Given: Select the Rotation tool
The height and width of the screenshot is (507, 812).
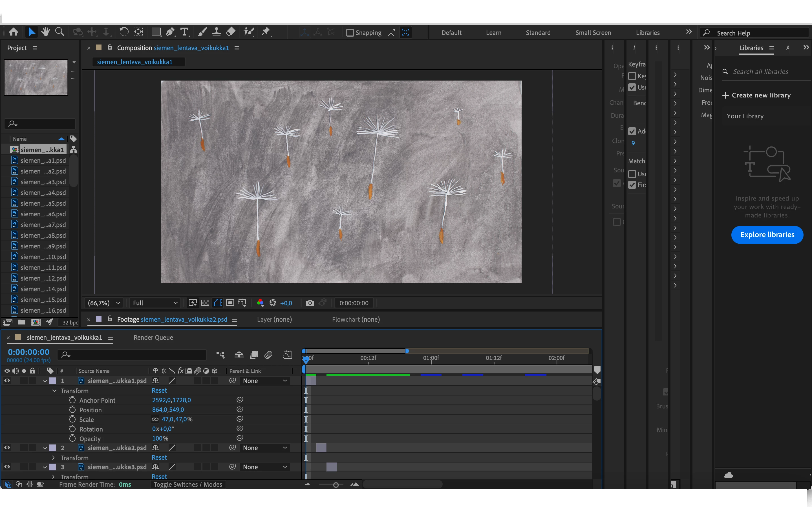Looking at the screenshot, I should click(124, 32).
